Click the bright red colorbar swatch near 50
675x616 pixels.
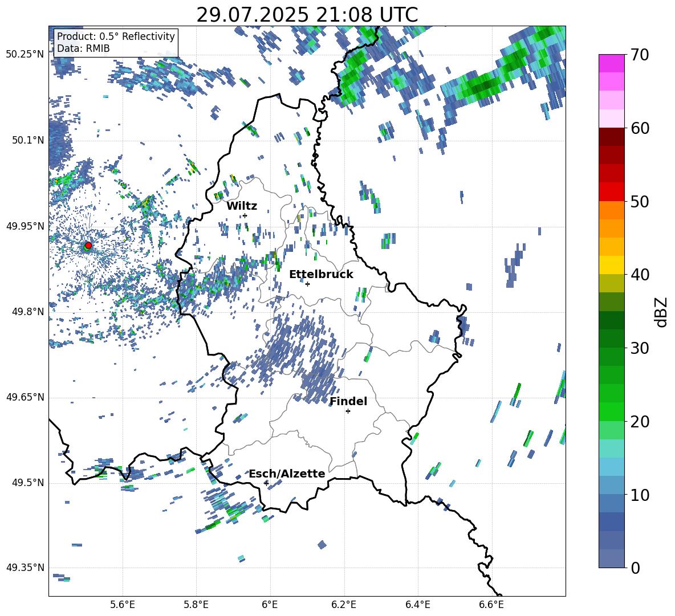(612, 192)
